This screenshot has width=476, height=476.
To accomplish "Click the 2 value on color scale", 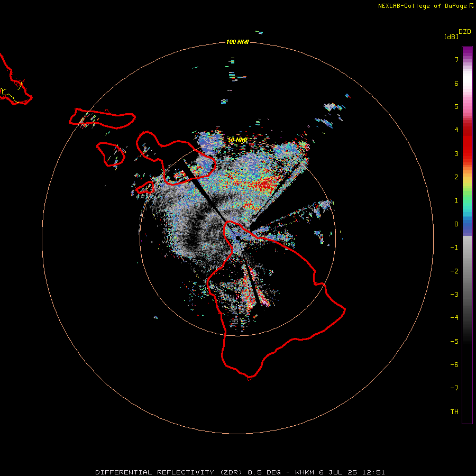I will tap(456, 177).
